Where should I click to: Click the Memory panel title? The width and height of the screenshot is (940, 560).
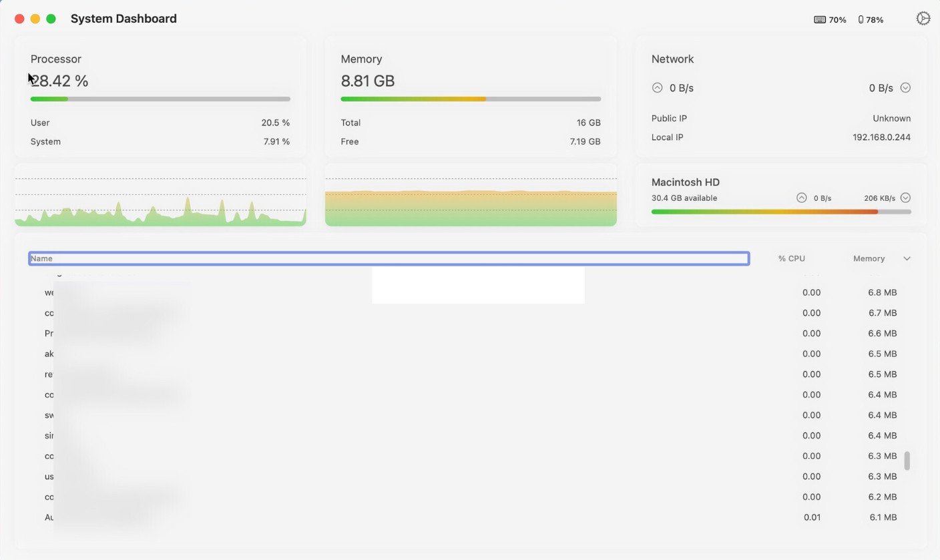click(361, 59)
